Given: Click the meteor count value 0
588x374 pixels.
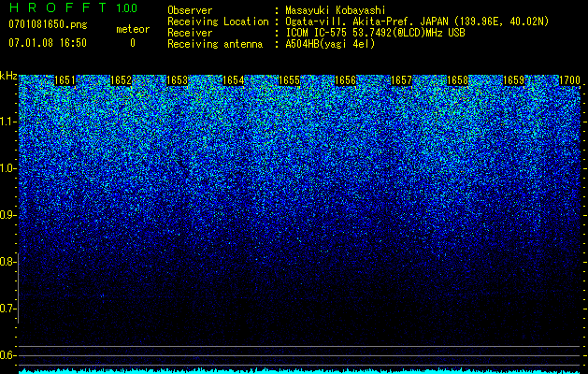Looking at the screenshot, I should 133,43.
